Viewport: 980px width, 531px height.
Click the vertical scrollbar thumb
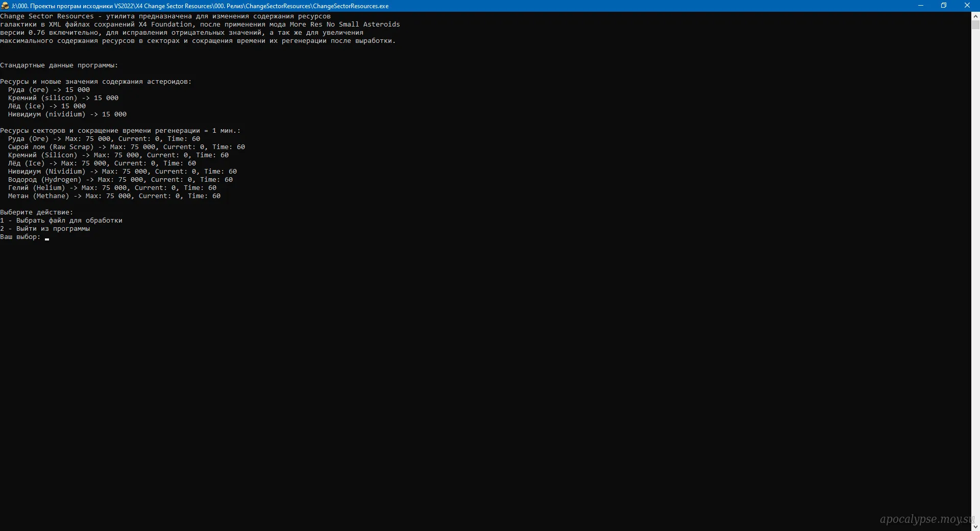[975, 25]
